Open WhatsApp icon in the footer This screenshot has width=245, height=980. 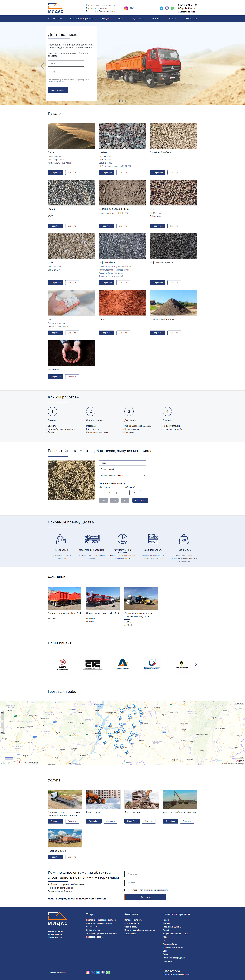[108, 972]
